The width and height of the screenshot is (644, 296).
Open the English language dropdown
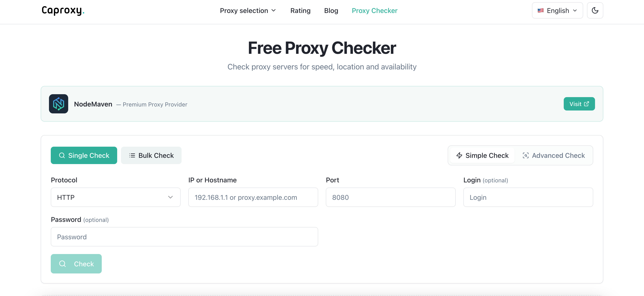point(557,10)
